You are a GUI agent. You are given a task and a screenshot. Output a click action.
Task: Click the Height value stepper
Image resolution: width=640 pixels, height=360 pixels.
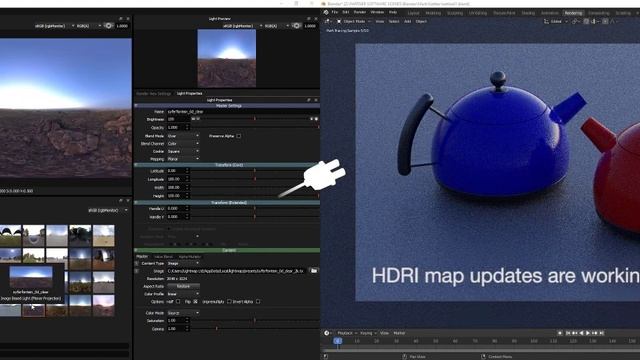(x=187, y=196)
